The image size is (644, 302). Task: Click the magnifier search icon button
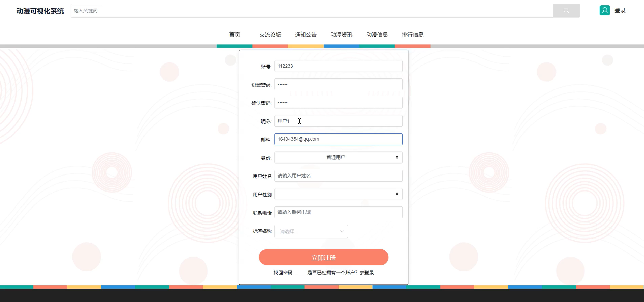566,11
